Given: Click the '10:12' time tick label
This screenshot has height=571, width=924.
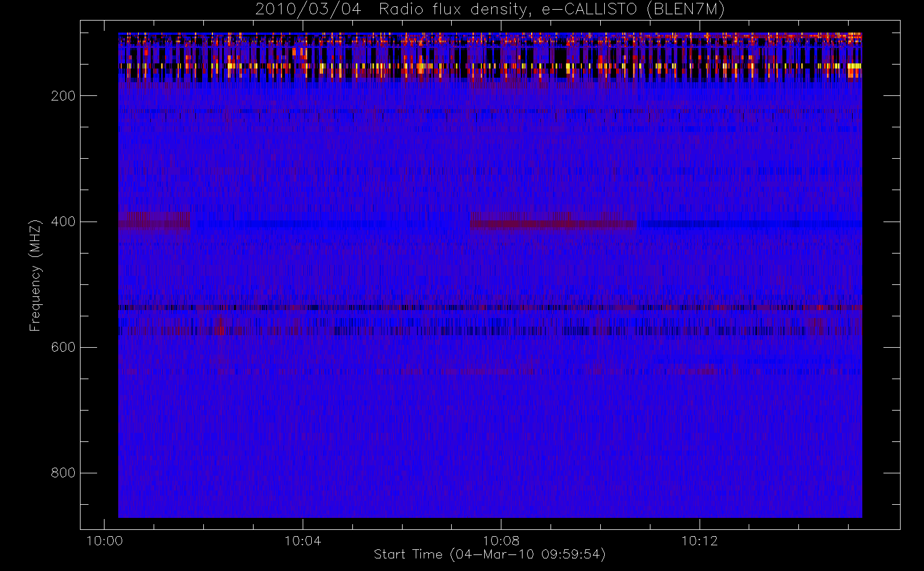Looking at the screenshot, I should coord(700,541).
